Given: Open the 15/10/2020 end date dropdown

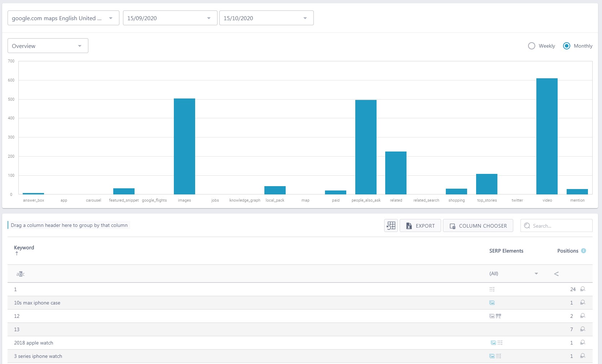Looking at the screenshot, I should (267, 18).
